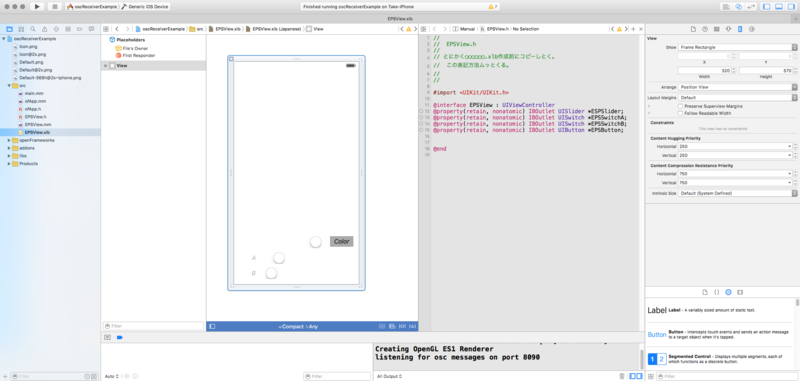Toggle the right Utilities panel

pyautogui.click(x=791, y=7)
